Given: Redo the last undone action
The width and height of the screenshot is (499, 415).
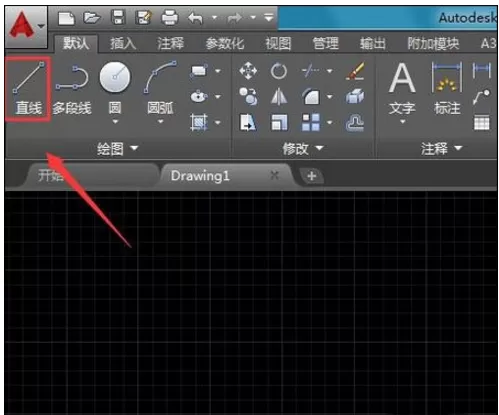Looking at the screenshot, I should pyautogui.click(x=235, y=18).
